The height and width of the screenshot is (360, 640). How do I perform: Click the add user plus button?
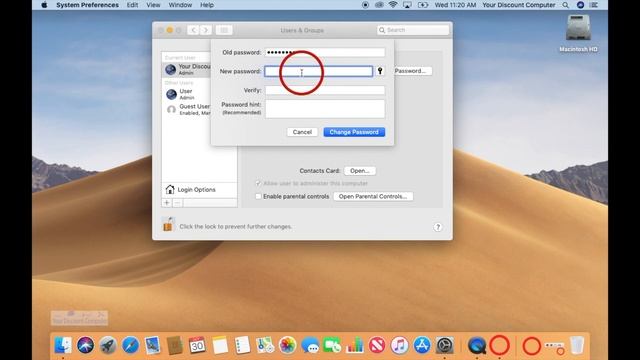(167, 203)
